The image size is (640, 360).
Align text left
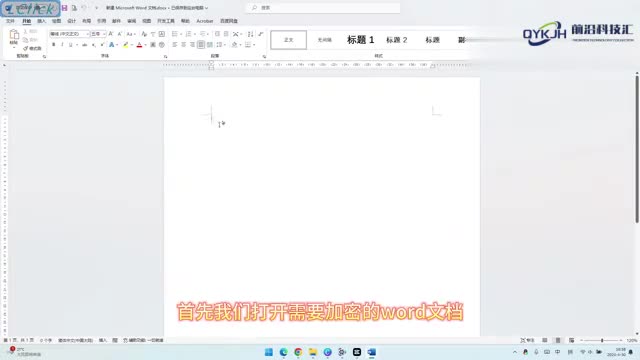click(175, 44)
